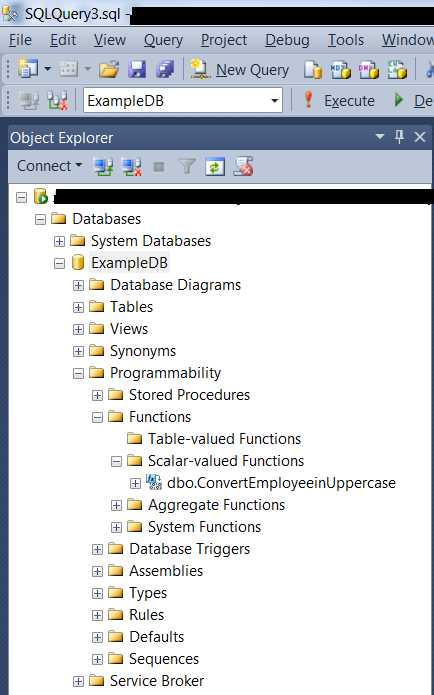Screen dimensions: 434x695
Task: Click the Database Engine Query icon
Action: [313, 70]
